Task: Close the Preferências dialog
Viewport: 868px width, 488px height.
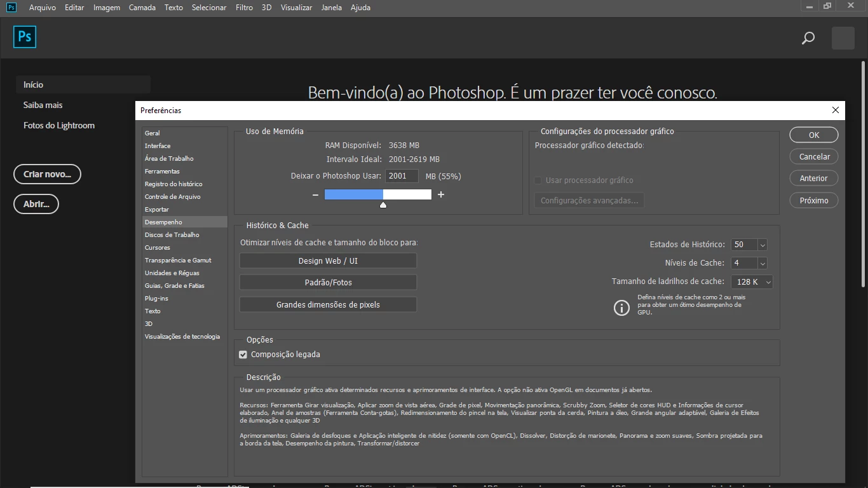Action: click(x=836, y=110)
